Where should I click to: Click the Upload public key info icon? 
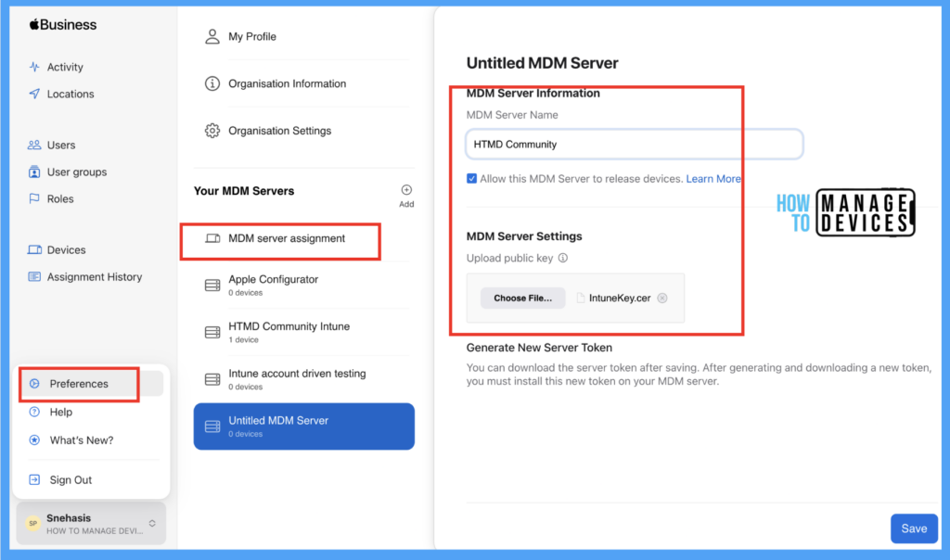point(563,258)
